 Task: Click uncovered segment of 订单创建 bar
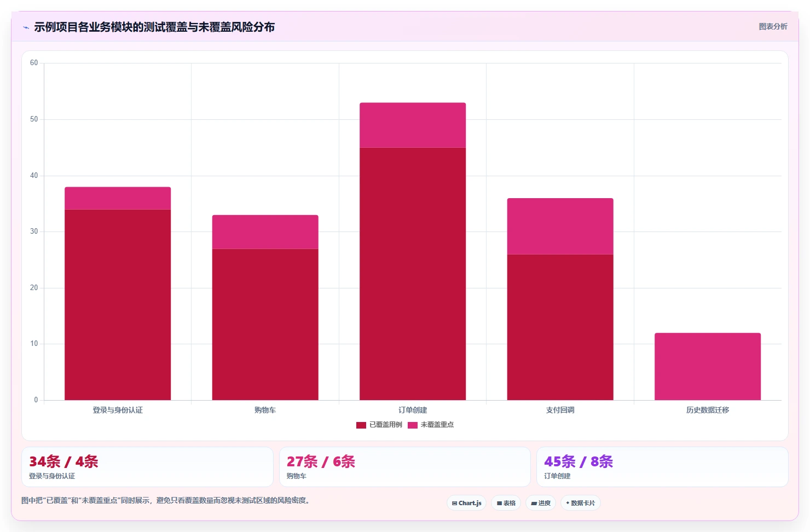coord(413,125)
